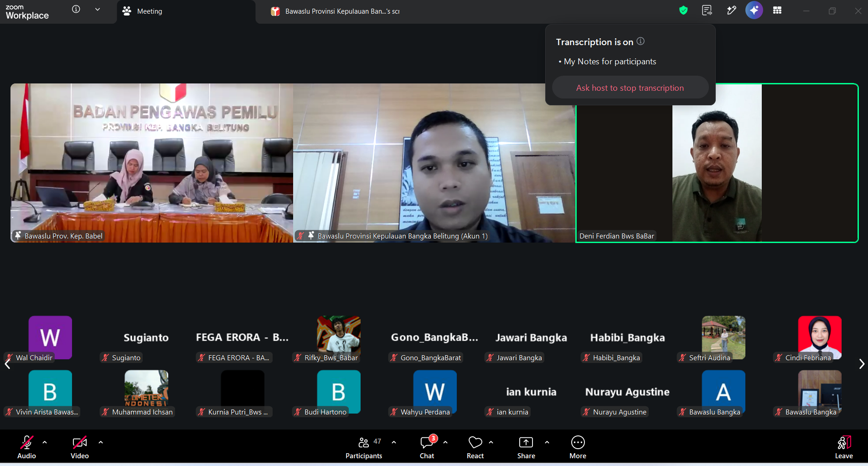Viewport: 868px width, 466px height.
Task: Click Vivin Arista's teal B avatar
Action: pyautogui.click(x=50, y=392)
